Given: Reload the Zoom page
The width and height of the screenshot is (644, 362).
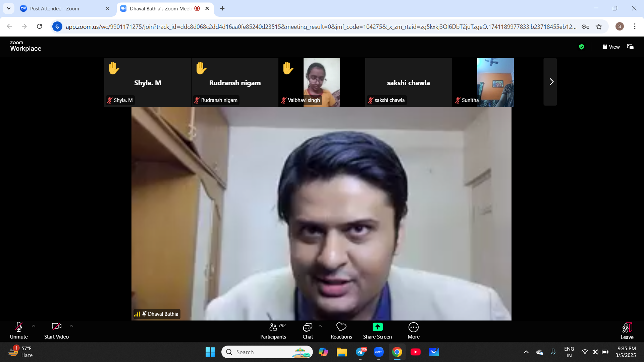Looking at the screenshot, I should (39, 26).
